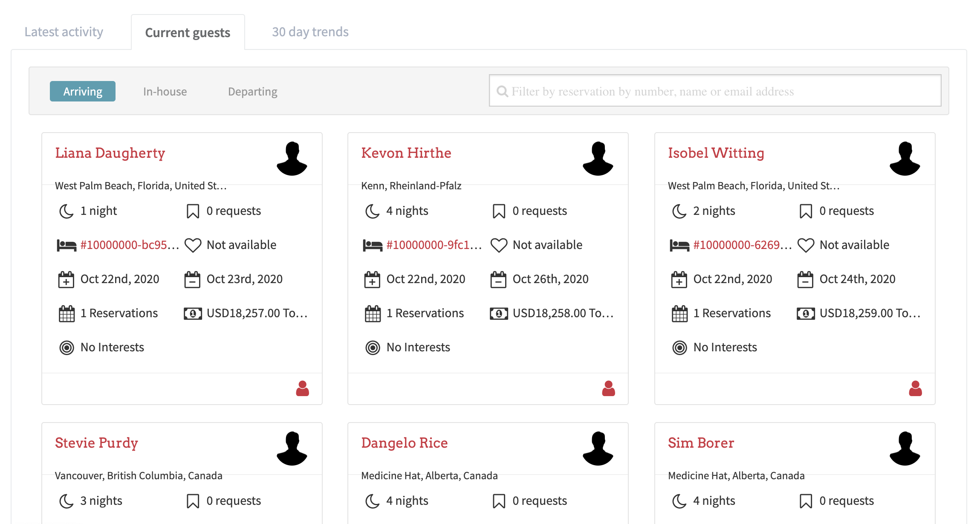
Task: Click check-out calendar icon beside Oct 26th, 2020
Action: pyautogui.click(x=498, y=280)
